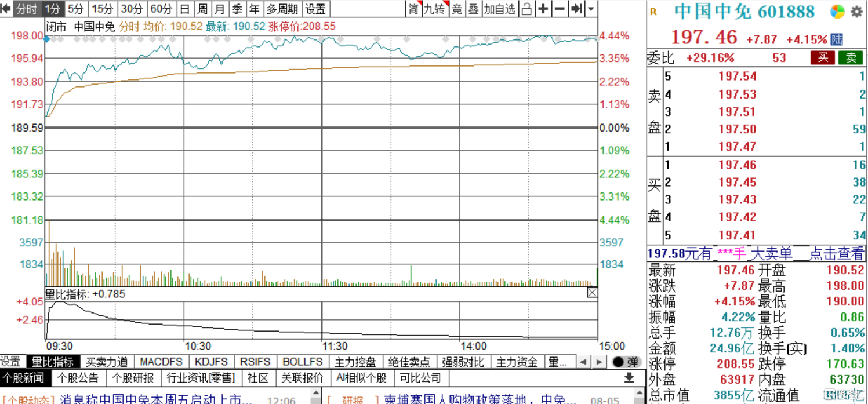Open the 个股新闻 news tab
Screen dimensions: 868x404
24,378
